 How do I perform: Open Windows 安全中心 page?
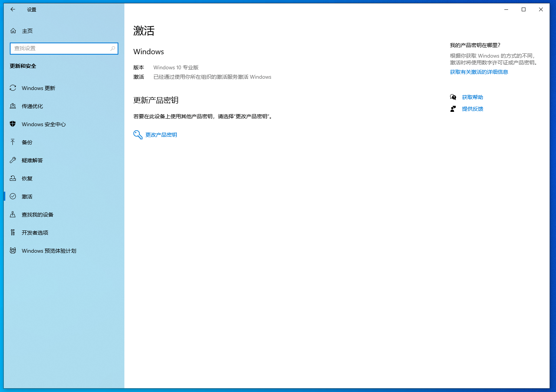coord(64,124)
